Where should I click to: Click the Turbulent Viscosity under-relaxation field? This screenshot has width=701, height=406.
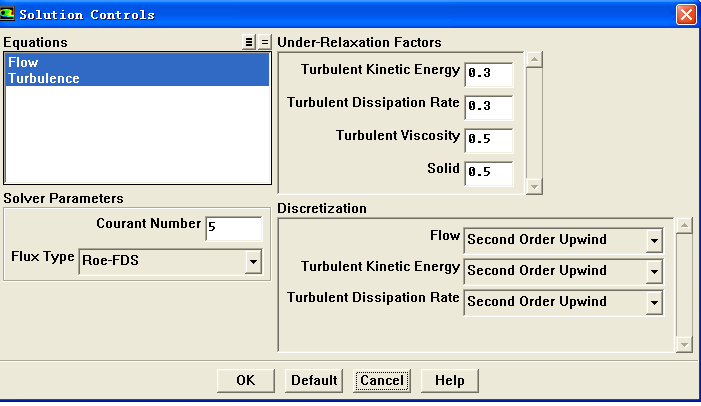pos(488,140)
